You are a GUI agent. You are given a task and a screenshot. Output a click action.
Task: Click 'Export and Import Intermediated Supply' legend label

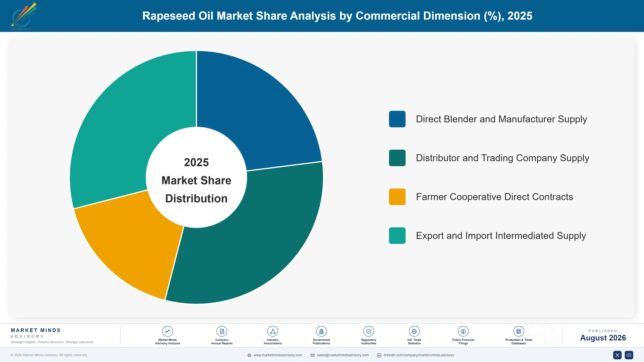[x=501, y=236]
